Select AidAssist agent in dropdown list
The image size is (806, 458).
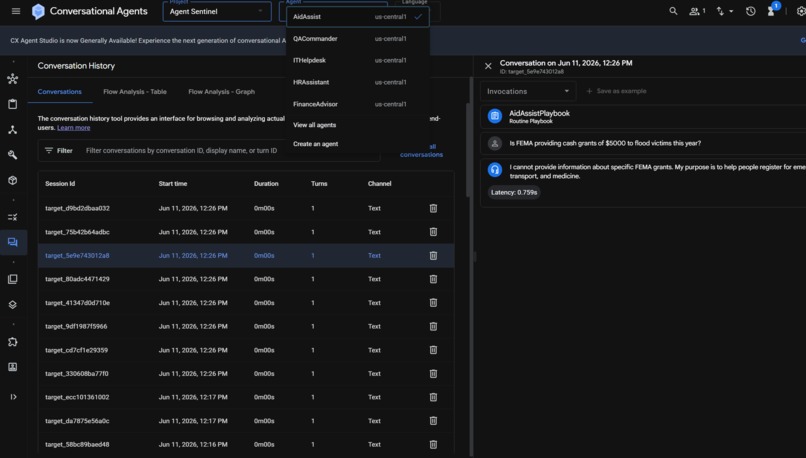coord(357,16)
